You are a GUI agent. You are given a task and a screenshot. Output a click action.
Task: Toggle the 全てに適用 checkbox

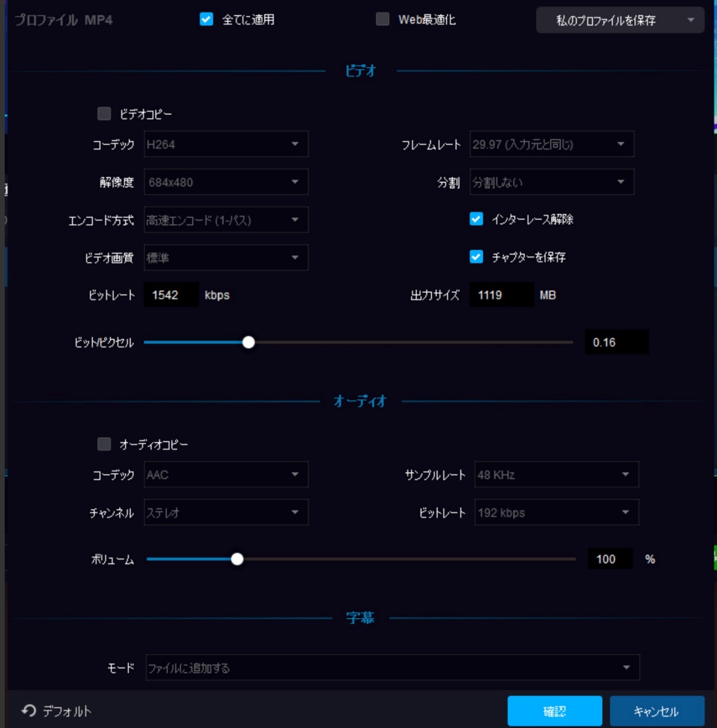206,19
